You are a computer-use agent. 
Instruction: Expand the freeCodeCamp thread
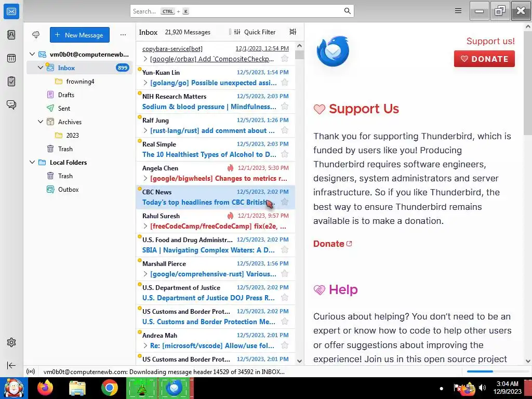145,227
